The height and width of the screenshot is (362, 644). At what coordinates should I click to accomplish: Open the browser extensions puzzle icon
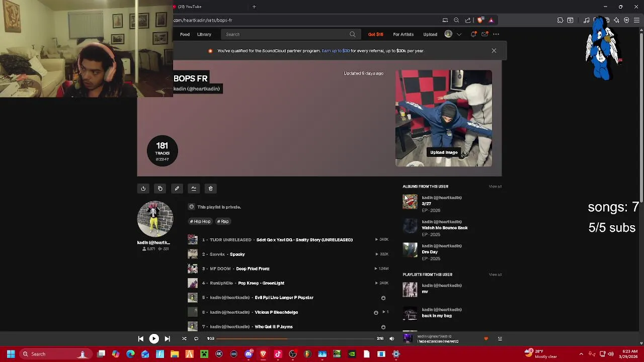coord(560,20)
